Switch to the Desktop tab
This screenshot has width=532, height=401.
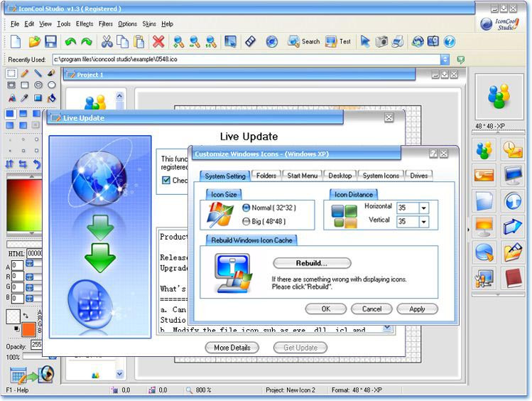(x=340, y=176)
